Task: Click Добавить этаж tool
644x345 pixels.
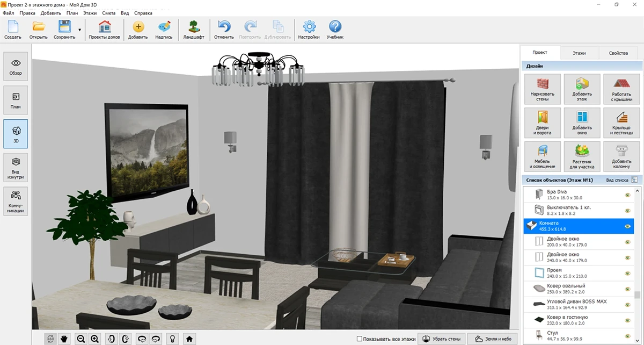Action: pos(582,89)
